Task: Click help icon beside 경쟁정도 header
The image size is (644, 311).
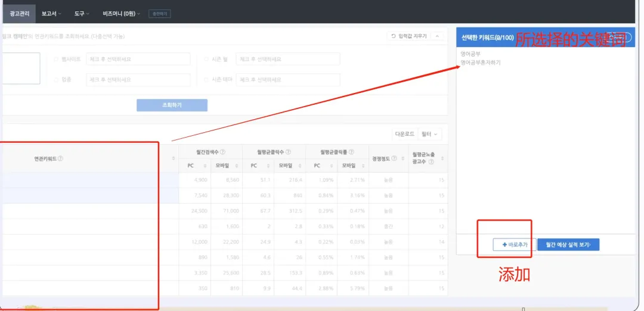Action: coord(394,158)
